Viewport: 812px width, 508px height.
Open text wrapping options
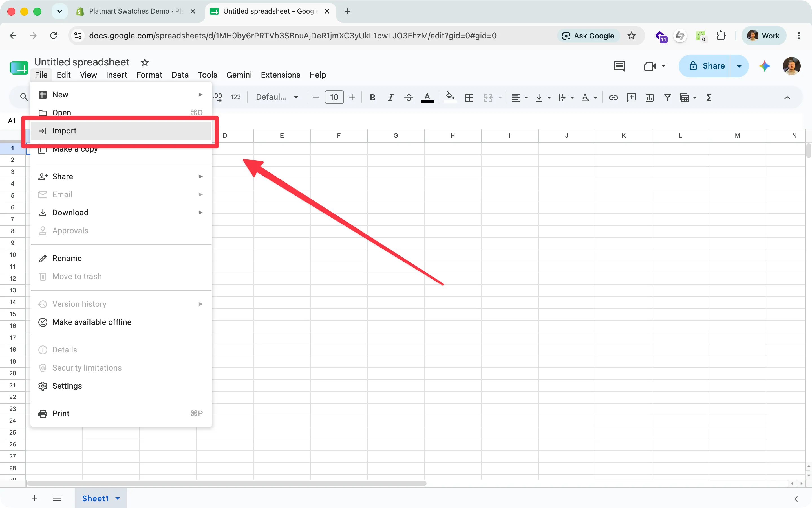(566, 97)
